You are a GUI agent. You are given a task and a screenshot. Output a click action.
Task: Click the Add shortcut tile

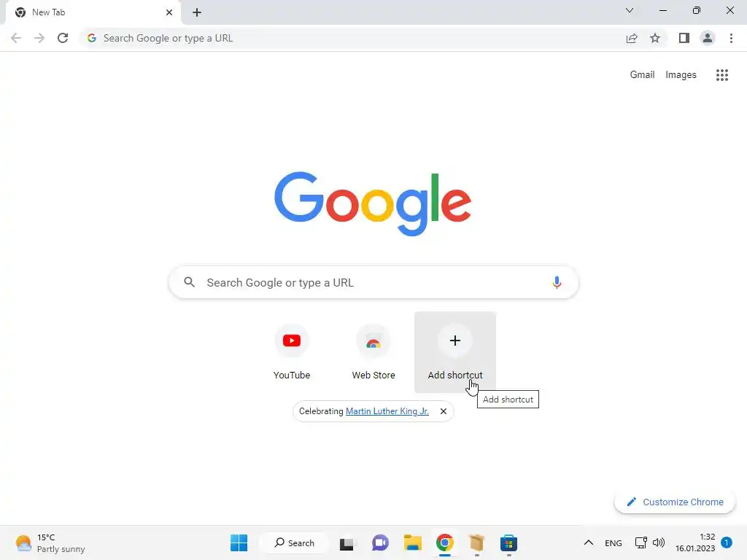pyautogui.click(x=455, y=352)
